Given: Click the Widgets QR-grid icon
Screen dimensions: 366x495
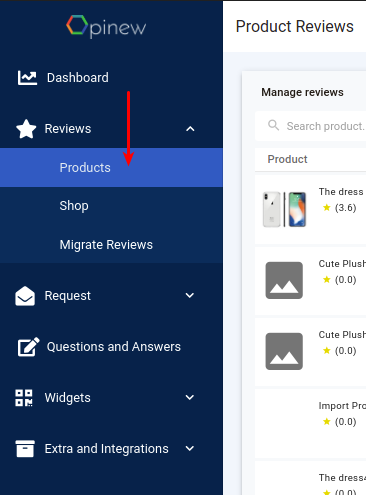Looking at the screenshot, I should click(x=24, y=398).
